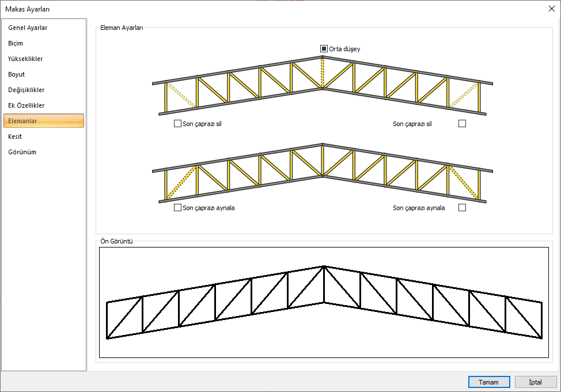Select Yükseklikler in the sidebar
This screenshot has height=392, width=561.
[x=25, y=59]
